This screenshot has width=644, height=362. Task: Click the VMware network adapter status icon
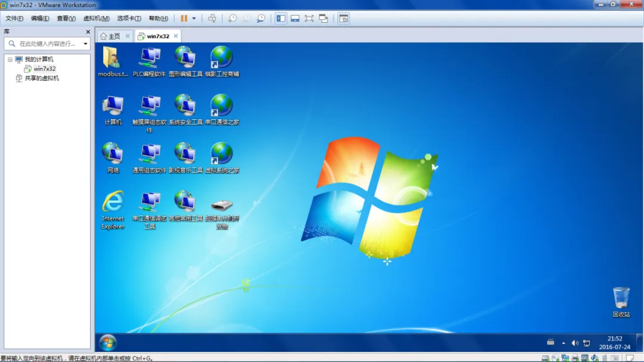coord(565,358)
